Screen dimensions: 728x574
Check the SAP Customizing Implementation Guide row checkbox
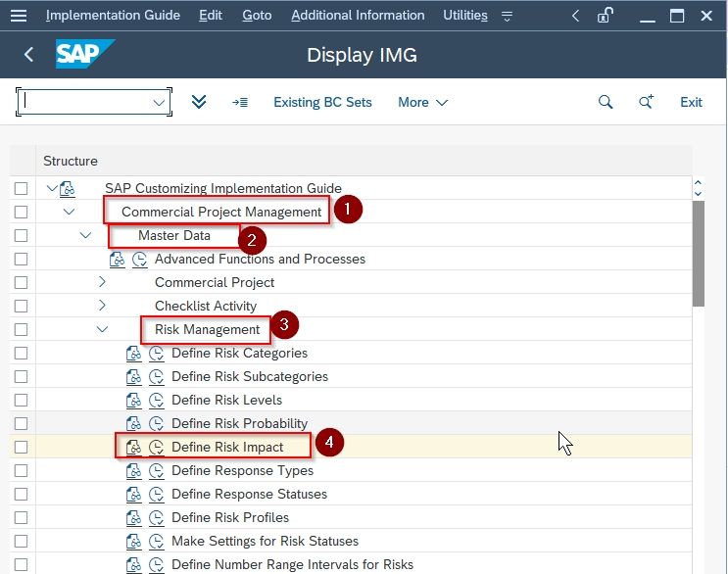point(21,189)
